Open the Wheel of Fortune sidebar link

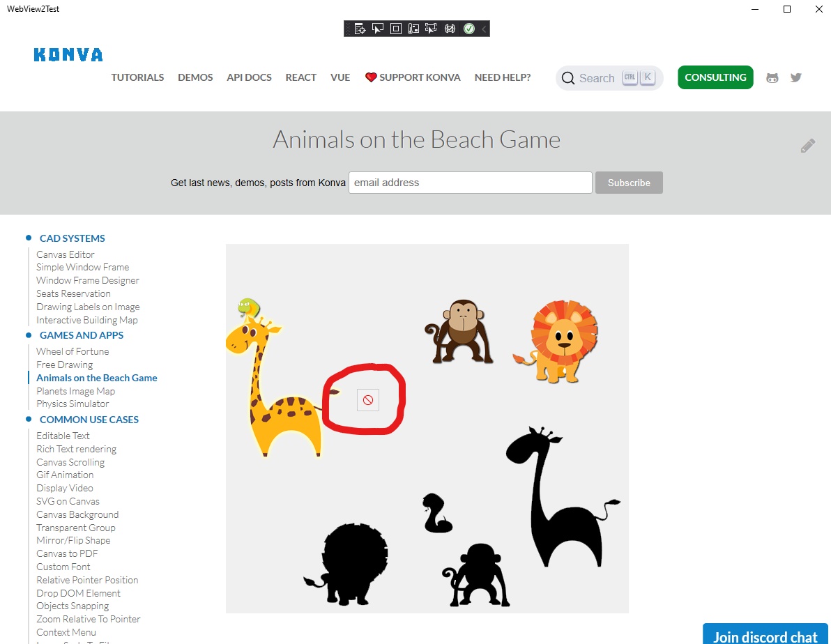point(73,351)
